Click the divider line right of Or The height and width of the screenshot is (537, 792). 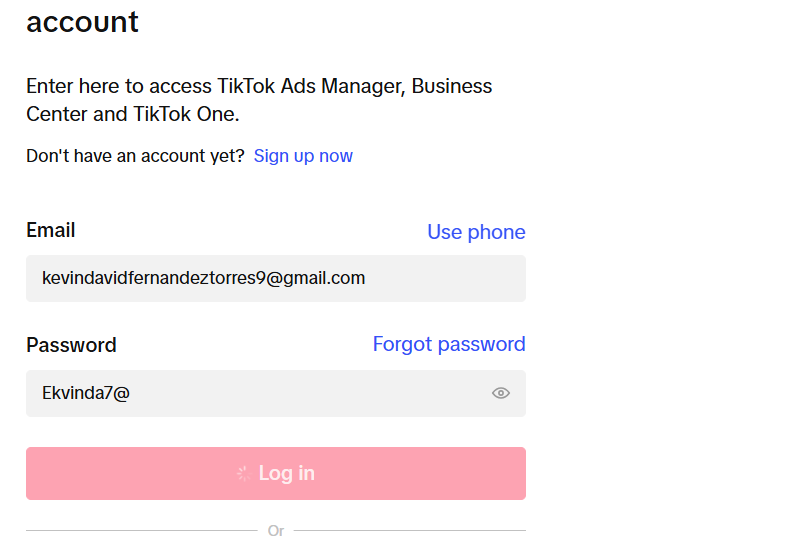pyautogui.click(x=410, y=530)
